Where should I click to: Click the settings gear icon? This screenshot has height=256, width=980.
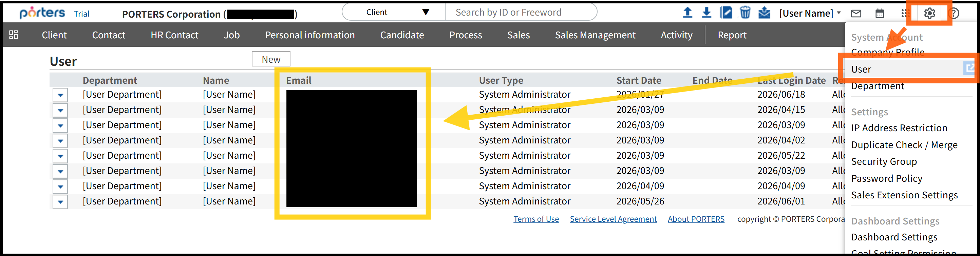pos(929,13)
